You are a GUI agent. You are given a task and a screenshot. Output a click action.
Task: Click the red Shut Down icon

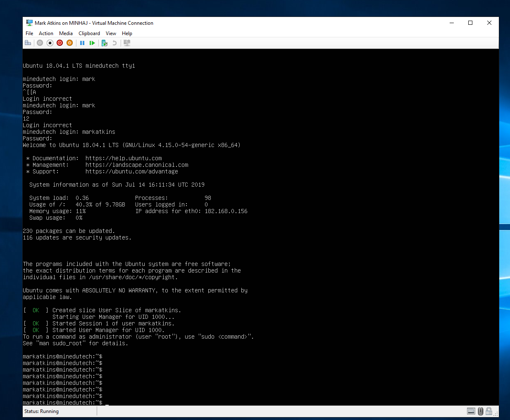coord(60,43)
